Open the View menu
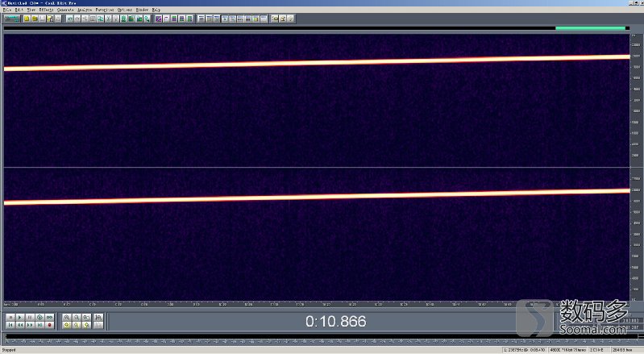 click(31, 10)
